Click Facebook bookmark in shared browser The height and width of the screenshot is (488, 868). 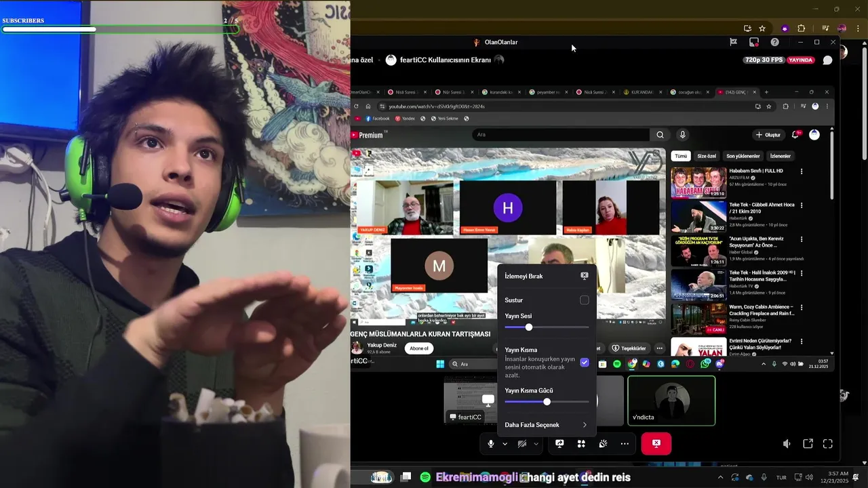(x=377, y=119)
